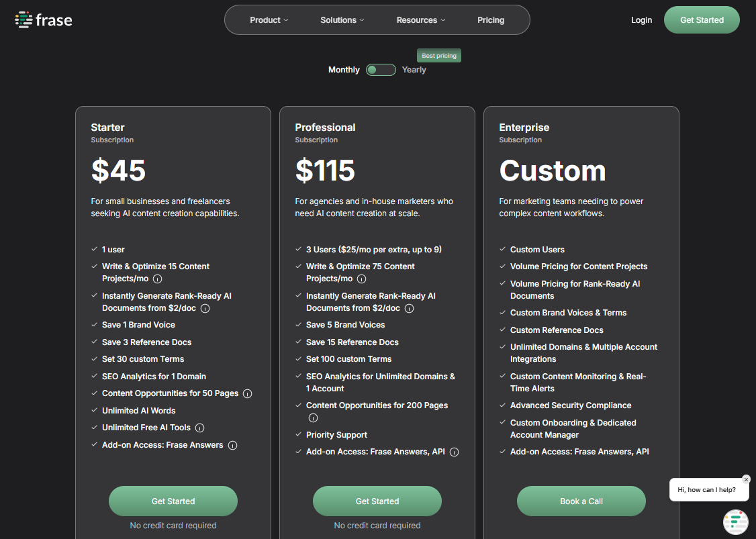Show info for Unlimited Free AI Tools
The height and width of the screenshot is (539, 756).
[x=199, y=428]
